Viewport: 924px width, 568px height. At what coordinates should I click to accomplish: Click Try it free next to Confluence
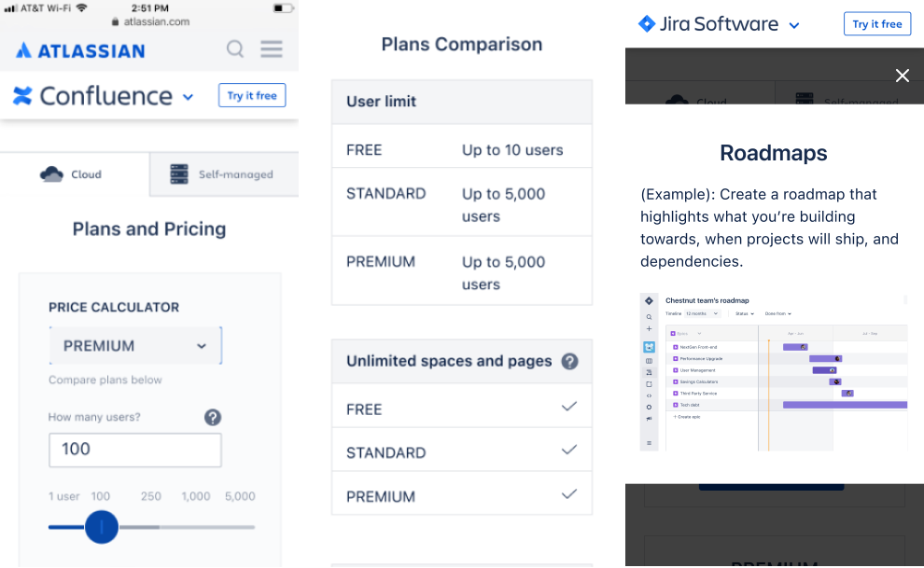[x=251, y=95]
